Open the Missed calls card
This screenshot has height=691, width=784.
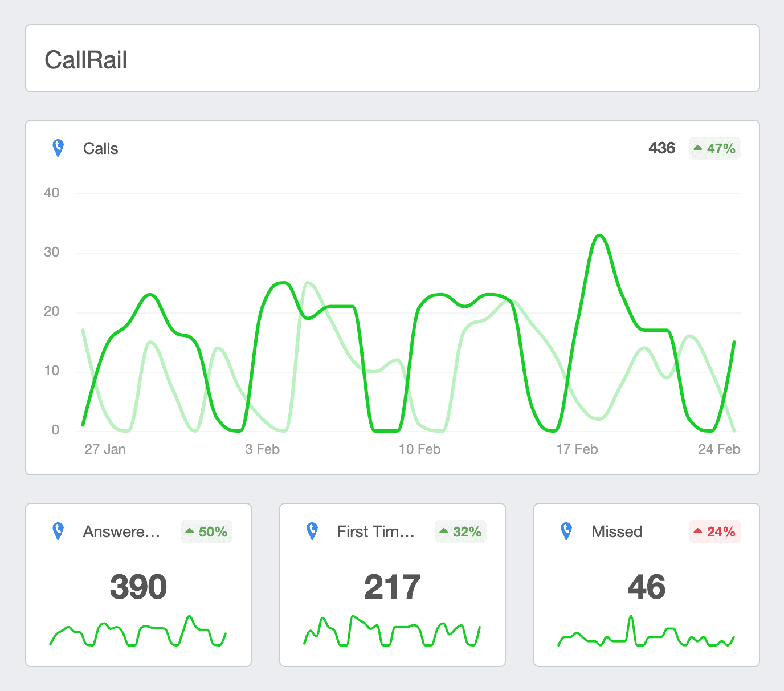[646, 584]
